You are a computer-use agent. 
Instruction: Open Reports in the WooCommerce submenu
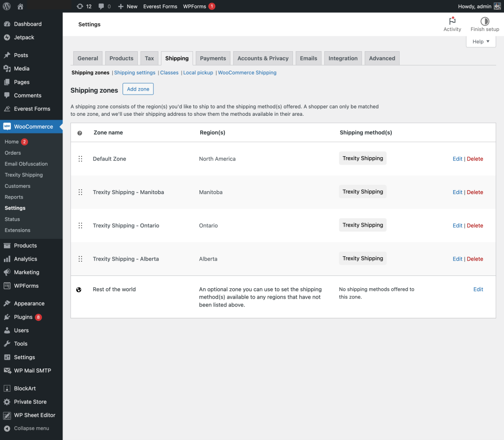tap(14, 197)
